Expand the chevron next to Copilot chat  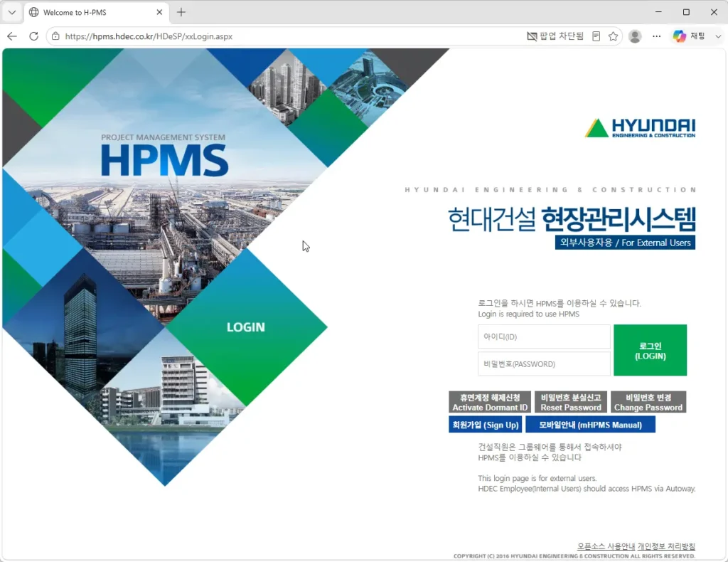(x=718, y=36)
